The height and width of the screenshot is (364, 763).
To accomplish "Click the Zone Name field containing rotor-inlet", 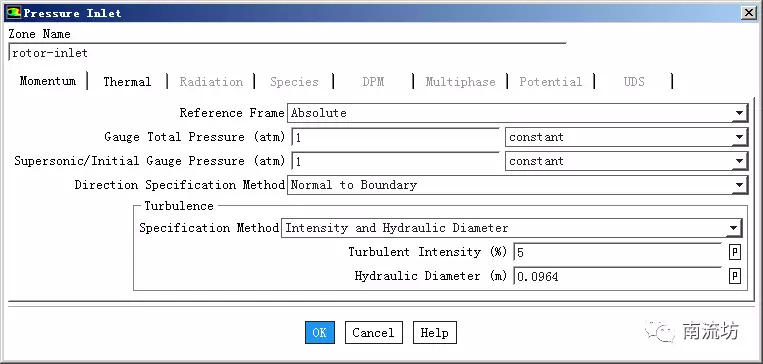I will tap(287, 53).
